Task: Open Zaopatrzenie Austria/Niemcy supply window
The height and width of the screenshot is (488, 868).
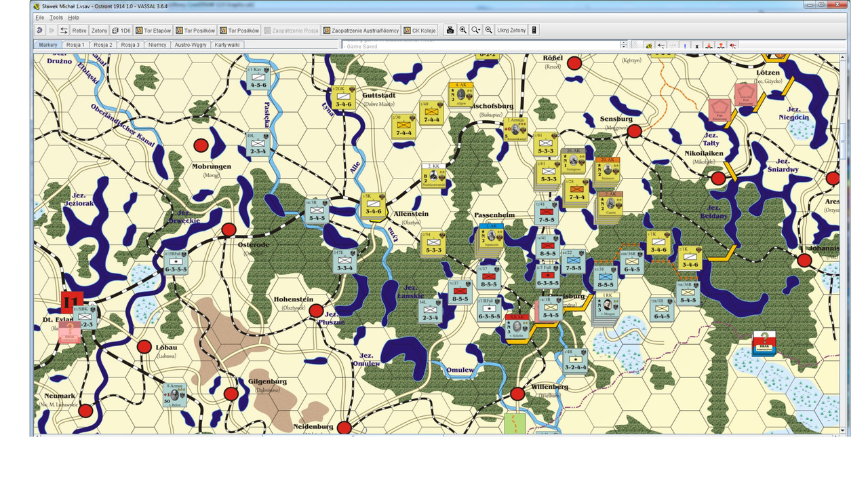Action: pyautogui.click(x=361, y=31)
